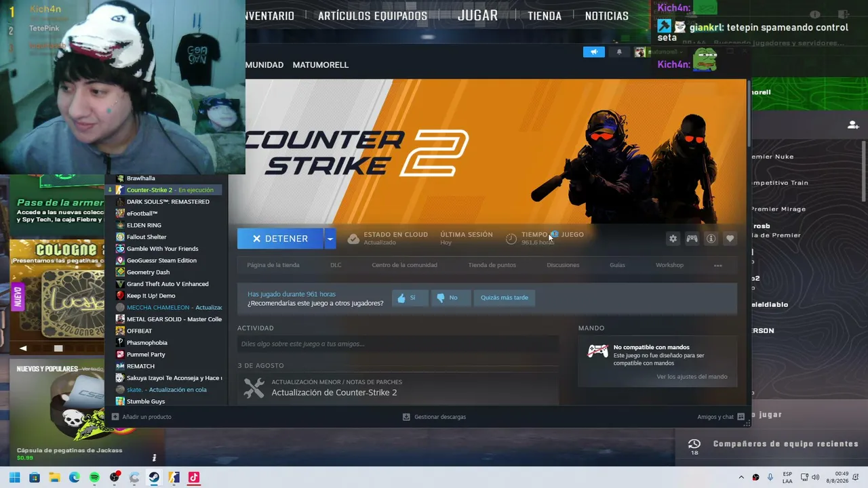Open controller layout gamepad icon

click(692, 239)
